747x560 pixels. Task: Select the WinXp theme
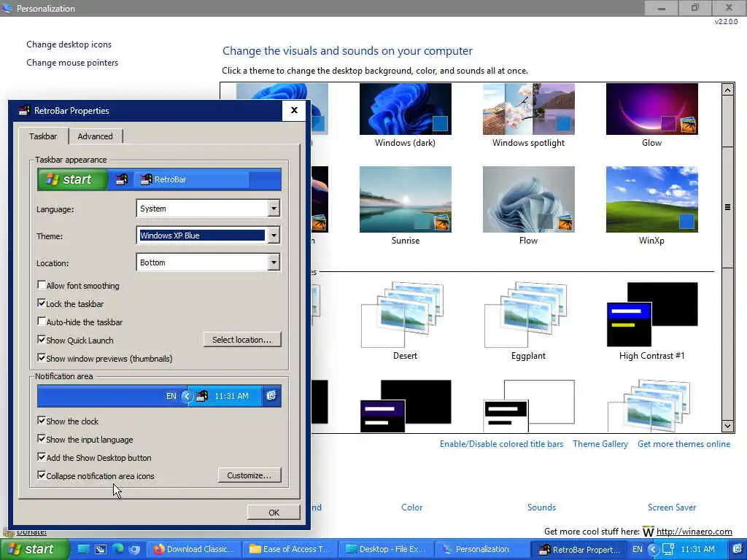click(651, 206)
